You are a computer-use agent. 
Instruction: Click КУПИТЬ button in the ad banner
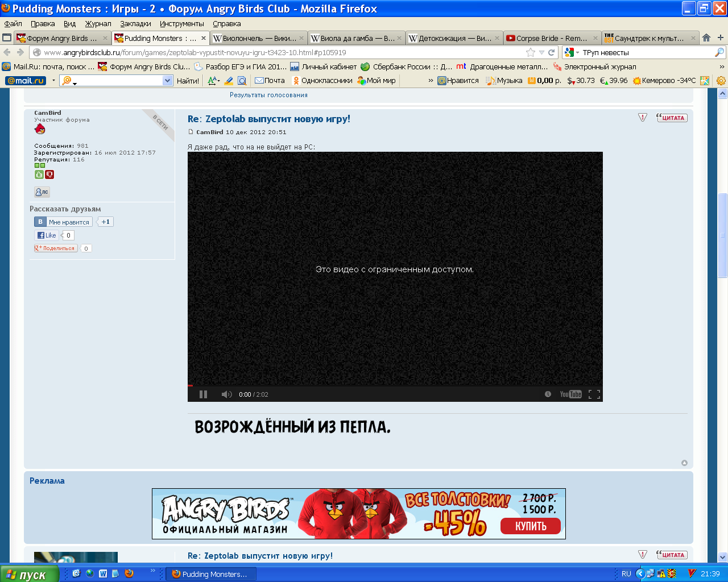click(531, 526)
